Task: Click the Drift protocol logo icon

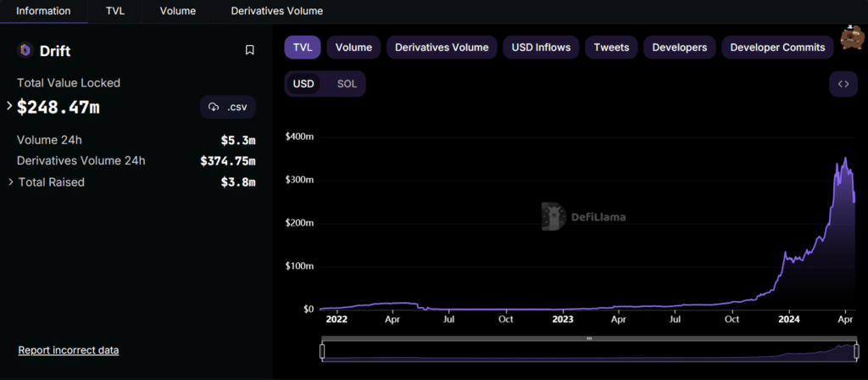Action: click(x=25, y=50)
